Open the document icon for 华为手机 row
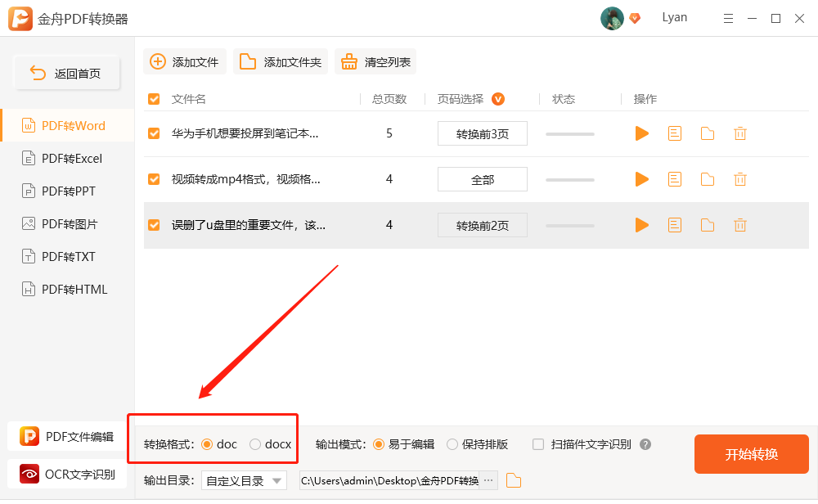The height and width of the screenshot is (504, 818). (675, 133)
